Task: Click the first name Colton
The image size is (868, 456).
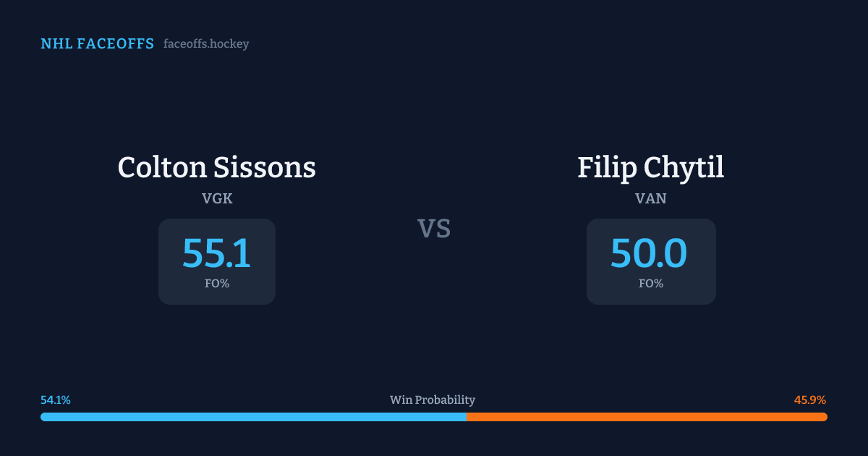Action: [161, 168]
